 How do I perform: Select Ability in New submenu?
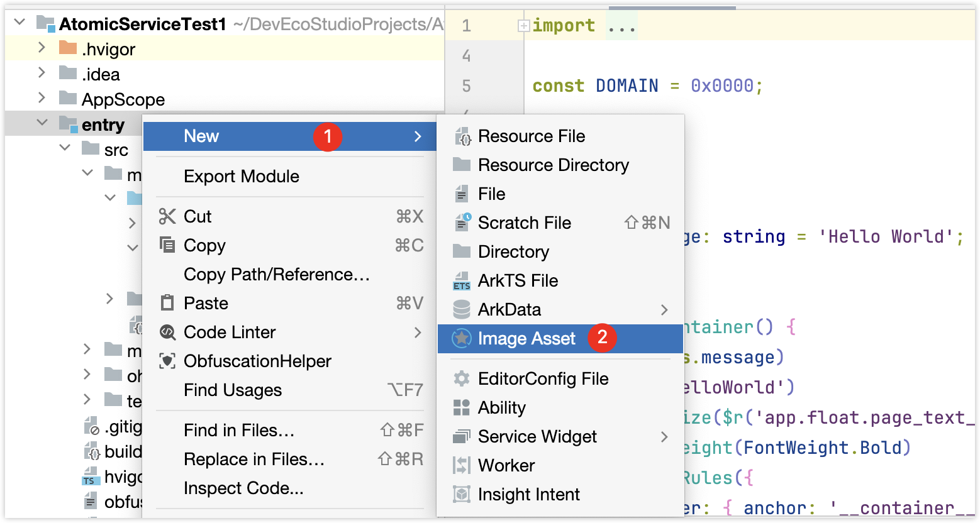point(560,407)
